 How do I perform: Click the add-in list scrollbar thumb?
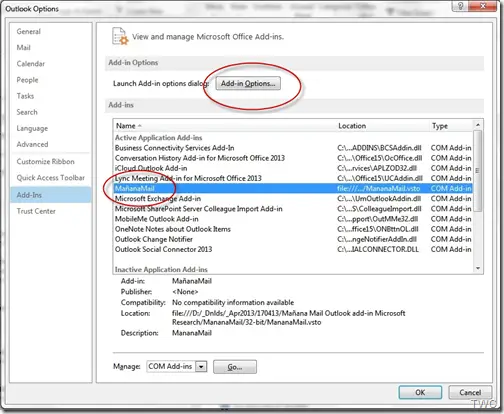(x=478, y=171)
